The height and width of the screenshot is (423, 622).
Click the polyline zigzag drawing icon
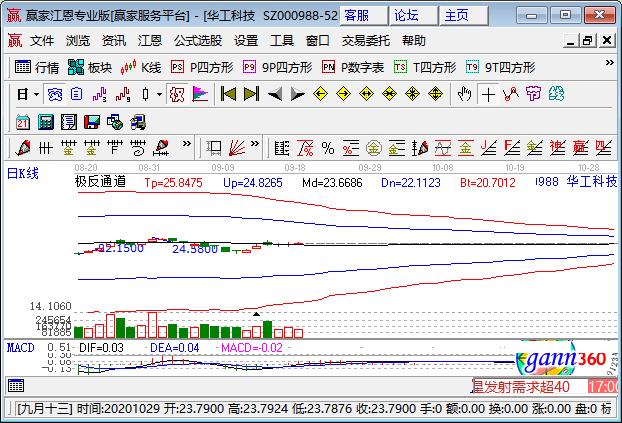[511, 94]
